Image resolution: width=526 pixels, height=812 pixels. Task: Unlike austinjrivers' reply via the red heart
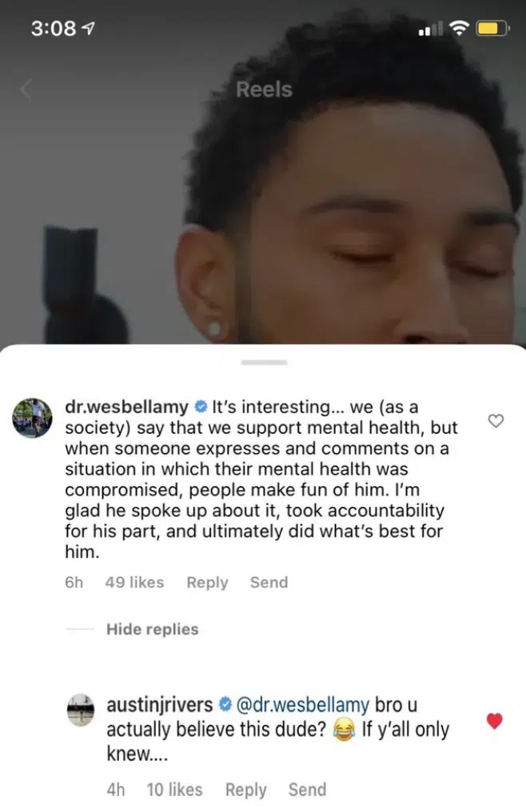[495, 721]
